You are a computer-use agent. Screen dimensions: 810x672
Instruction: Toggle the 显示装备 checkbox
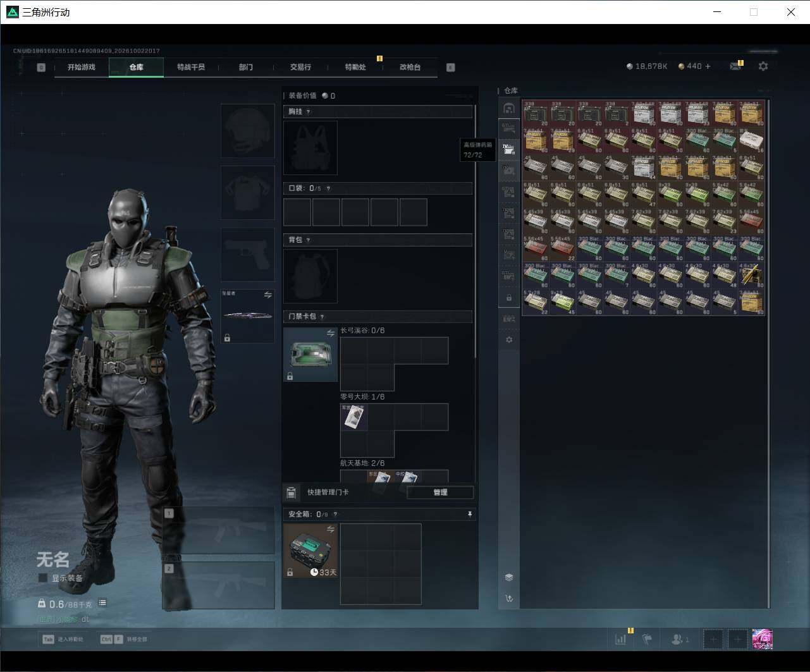43,578
